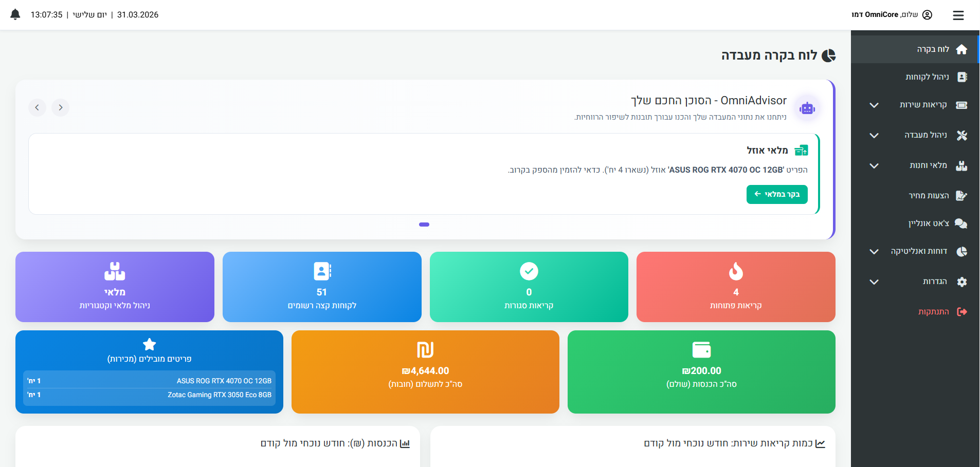
Task: Expand the קריאות שירות submenu chevron
Action: click(874, 105)
